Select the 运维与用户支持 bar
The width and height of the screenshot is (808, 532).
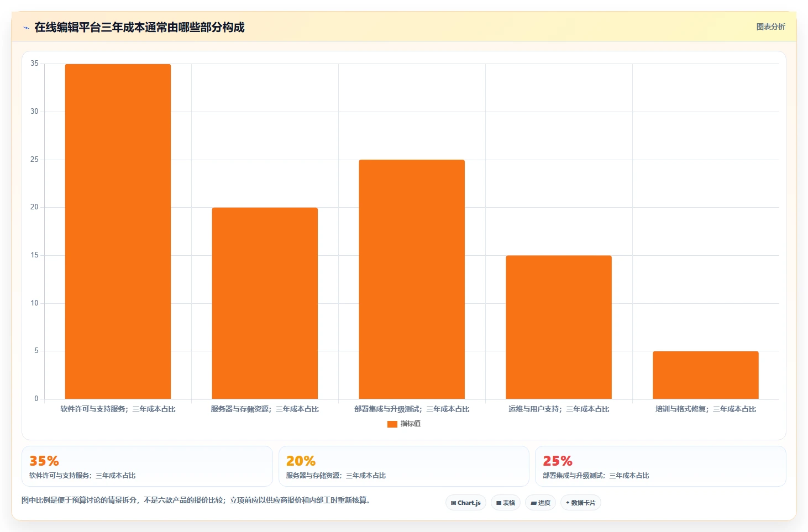point(559,327)
